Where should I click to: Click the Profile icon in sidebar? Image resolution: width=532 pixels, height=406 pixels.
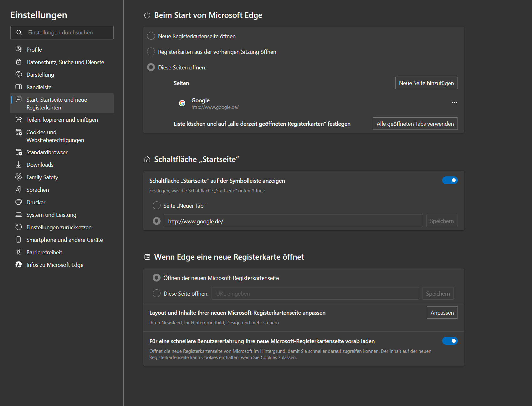[19, 49]
